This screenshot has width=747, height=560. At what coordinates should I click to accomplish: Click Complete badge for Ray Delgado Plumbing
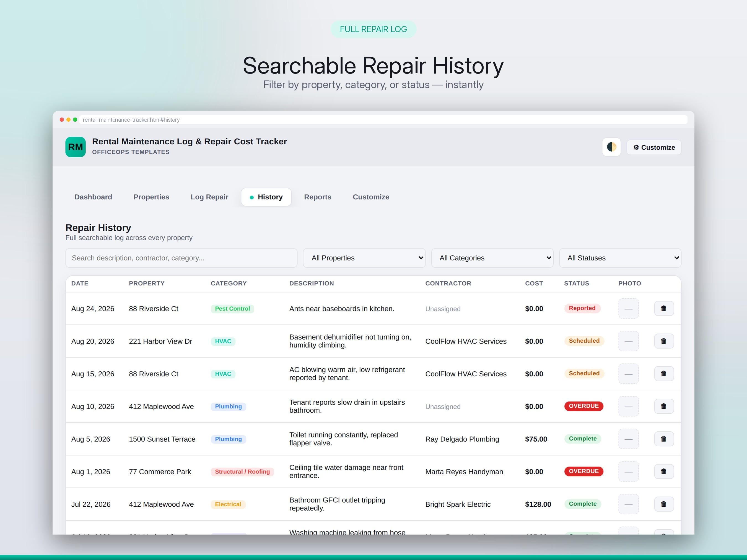click(583, 439)
